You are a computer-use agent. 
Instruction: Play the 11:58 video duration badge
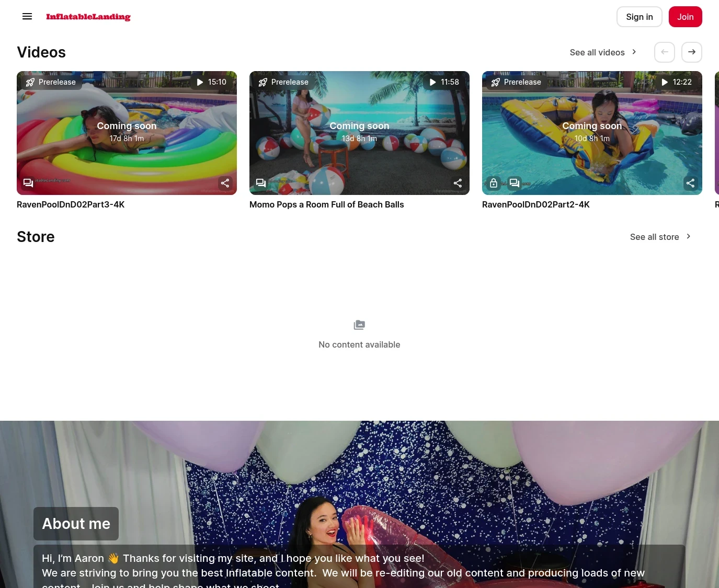point(444,82)
